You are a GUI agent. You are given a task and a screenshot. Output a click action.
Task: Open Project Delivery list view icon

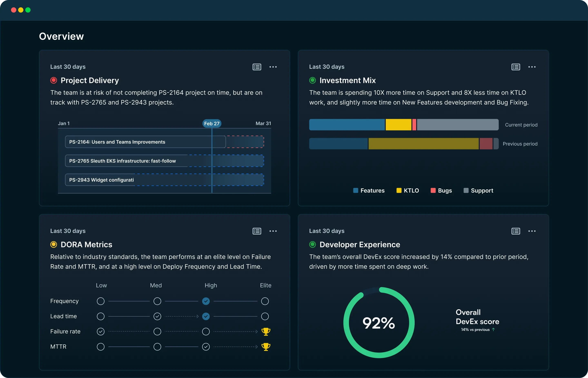[257, 67]
